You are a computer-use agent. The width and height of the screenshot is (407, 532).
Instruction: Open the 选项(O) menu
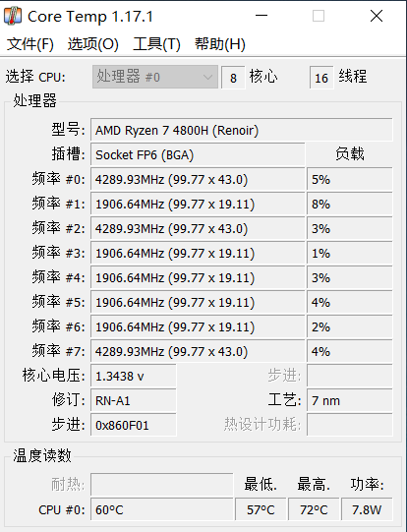click(x=93, y=44)
